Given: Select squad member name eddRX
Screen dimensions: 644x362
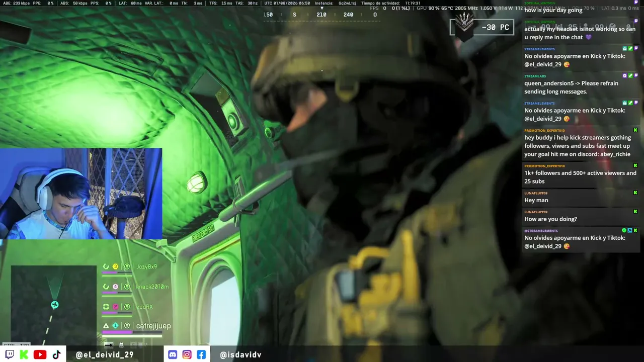Looking at the screenshot, I should tap(144, 307).
